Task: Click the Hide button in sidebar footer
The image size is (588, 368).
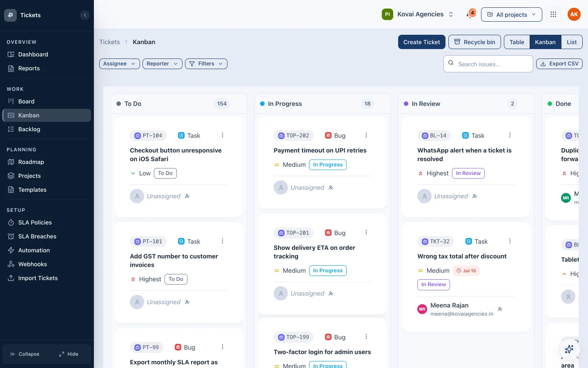Action: click(69, 354)
